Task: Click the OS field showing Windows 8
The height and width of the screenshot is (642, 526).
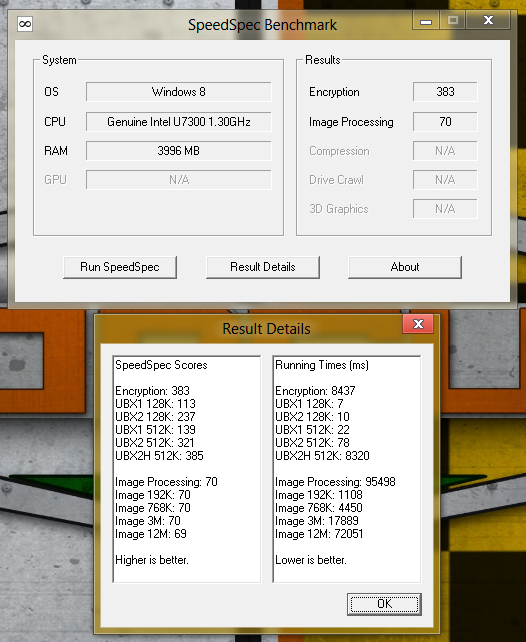Action: [178, 92]
